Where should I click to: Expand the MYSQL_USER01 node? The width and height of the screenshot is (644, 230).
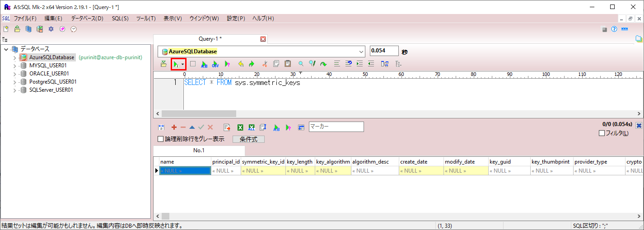click(x=14, y=66)
